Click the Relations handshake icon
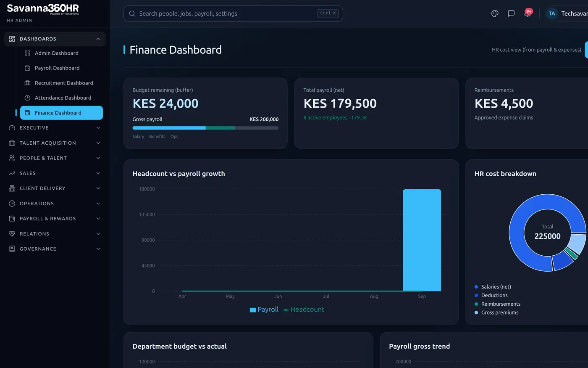 [12, 234]
